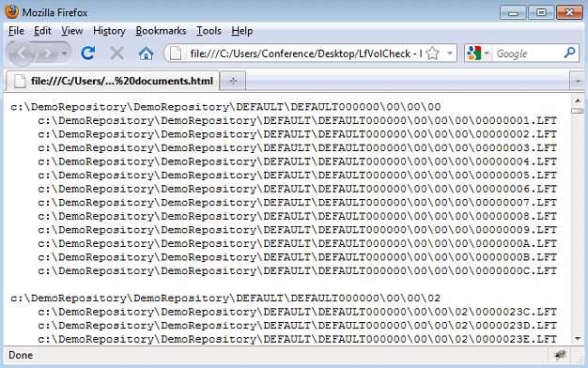
Task: Click the status bar add-on icon
Action: click(x=560, y=355)
